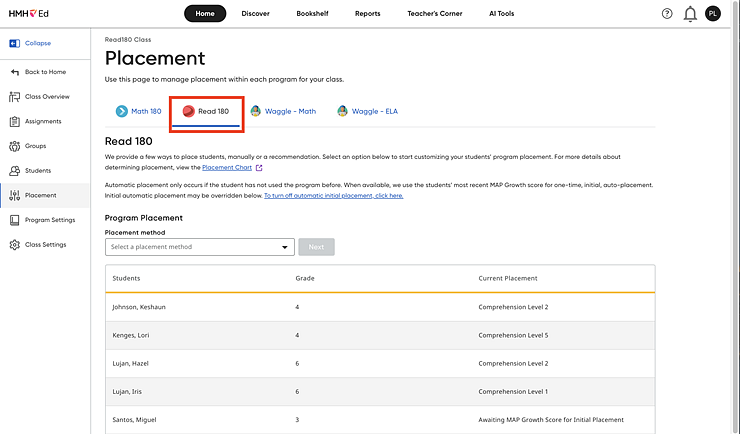Click the Math 180 arrow icon

(122, 111)
